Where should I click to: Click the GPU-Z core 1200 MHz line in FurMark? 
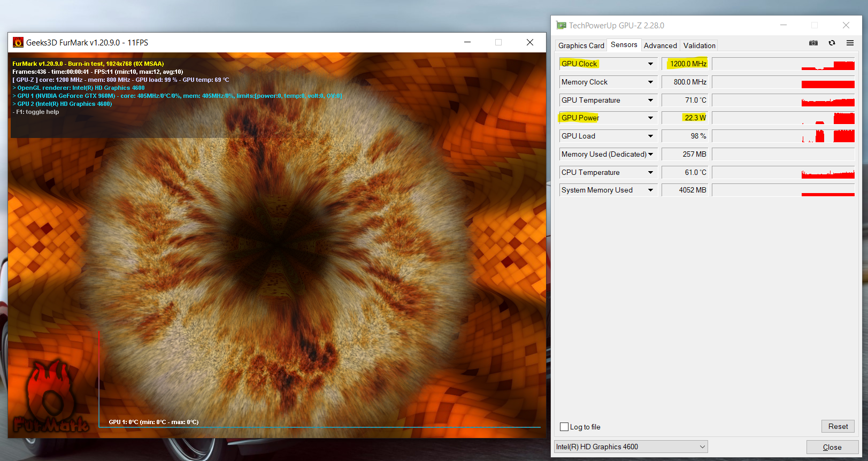click(121, 80)
